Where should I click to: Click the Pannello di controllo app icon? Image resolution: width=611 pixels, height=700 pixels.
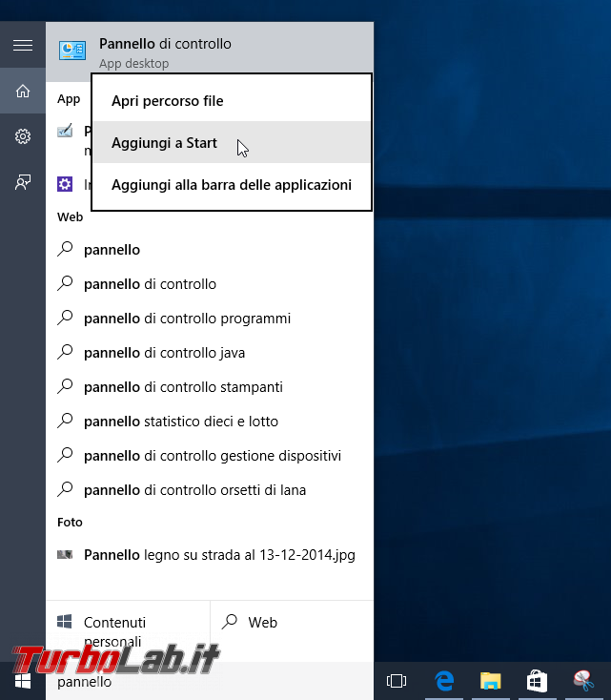pos(72,51)
